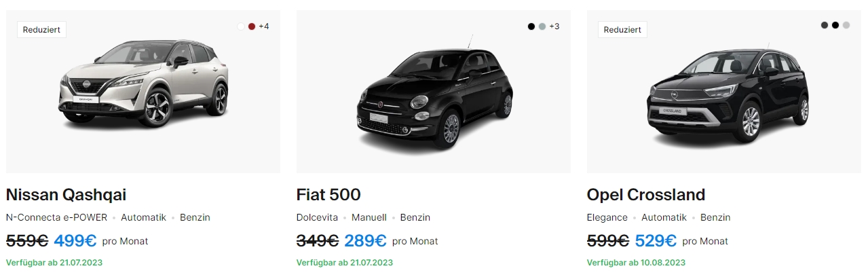Click the Opel Crossland title
Viewport: 868px width, 277px height.
point(646,195)
